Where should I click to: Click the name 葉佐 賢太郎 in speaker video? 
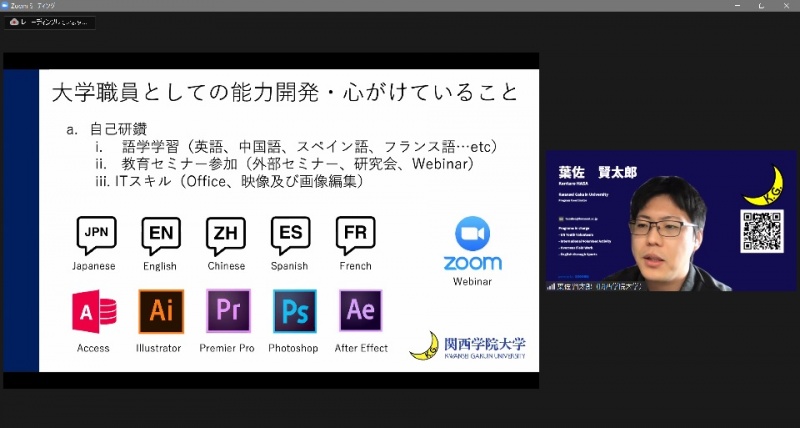tap(598, 172)
